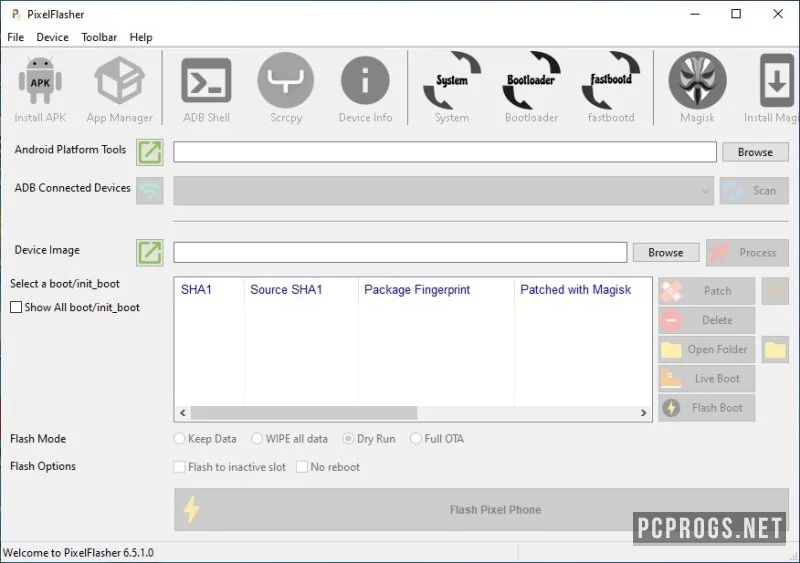This screenshot has width=800, height=563.
Task: Open the App Manager toolbar icon
Action: tap(119, 81)
